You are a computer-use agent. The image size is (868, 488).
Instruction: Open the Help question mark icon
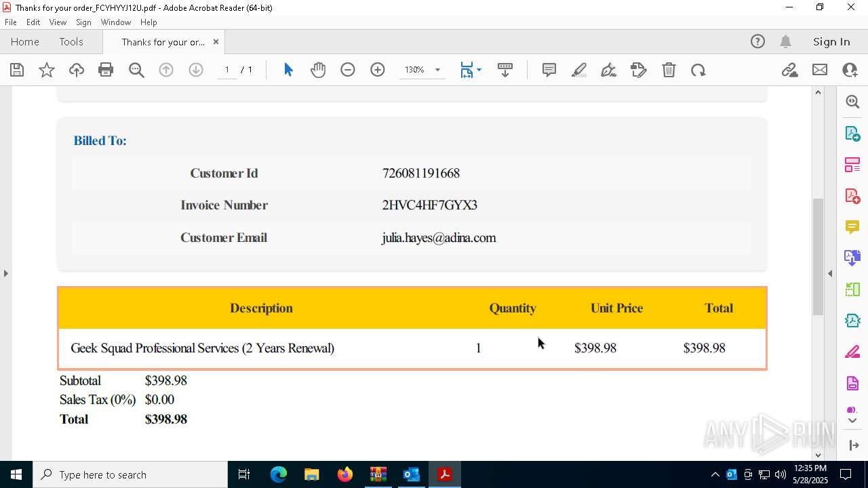pos(757,41)
